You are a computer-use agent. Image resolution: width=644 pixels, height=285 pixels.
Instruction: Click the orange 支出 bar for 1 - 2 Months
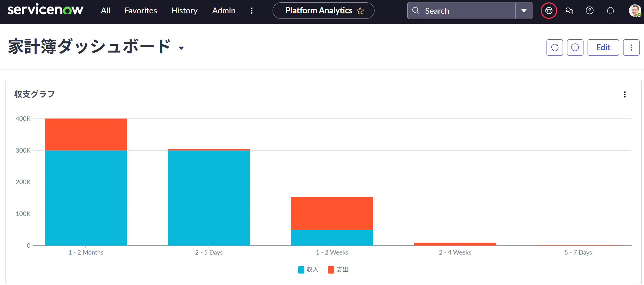[86, 134]
